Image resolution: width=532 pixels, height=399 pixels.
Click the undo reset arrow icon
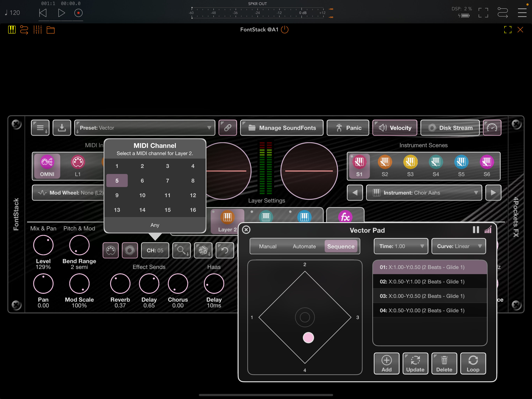pyautogui.click(x=225, y=251)
